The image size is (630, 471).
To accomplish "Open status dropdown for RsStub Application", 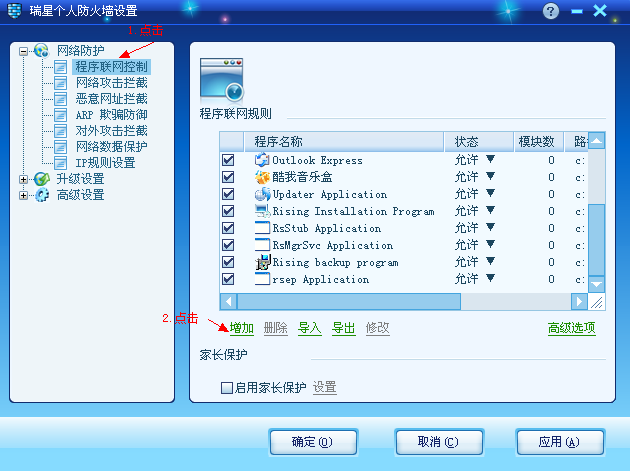I will (490, 227).
